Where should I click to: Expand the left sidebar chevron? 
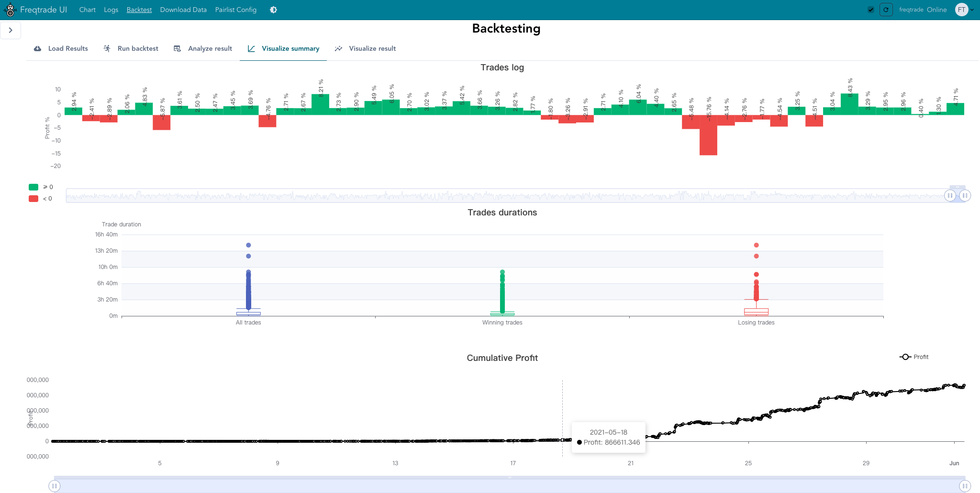(11, 30)
